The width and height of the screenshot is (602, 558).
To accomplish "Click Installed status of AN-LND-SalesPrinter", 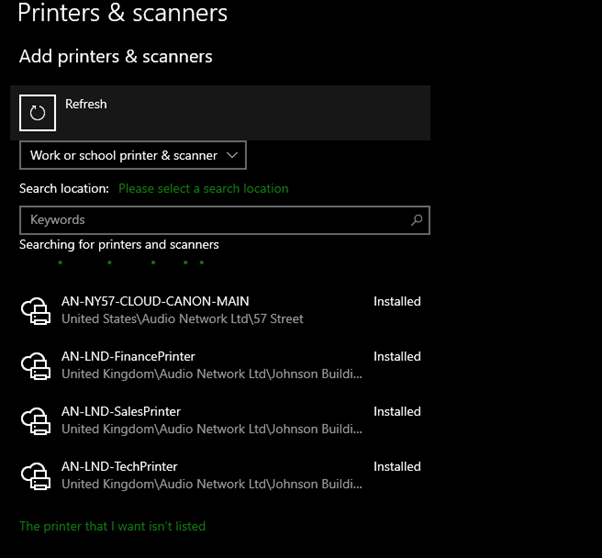I will (x=397, y=411).
